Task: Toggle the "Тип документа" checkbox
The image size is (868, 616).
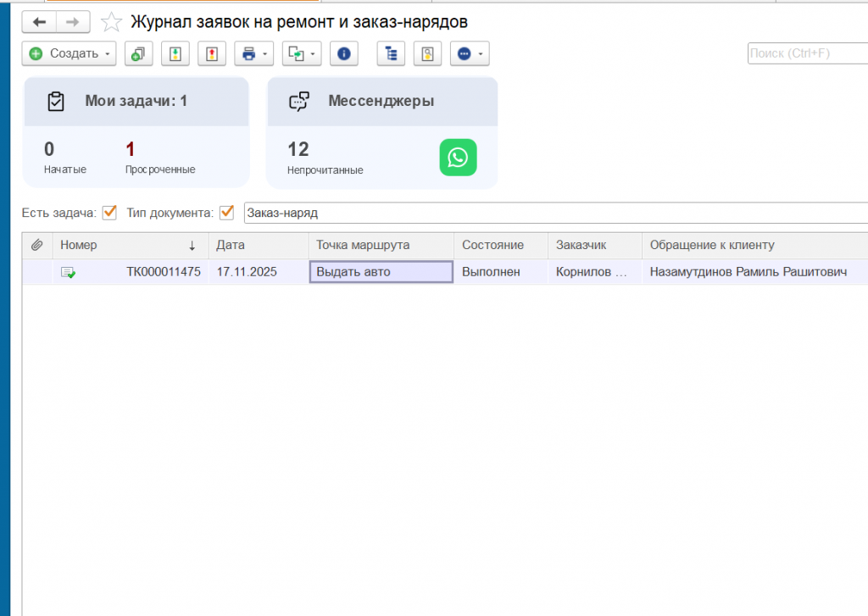Action: [226, 212]
